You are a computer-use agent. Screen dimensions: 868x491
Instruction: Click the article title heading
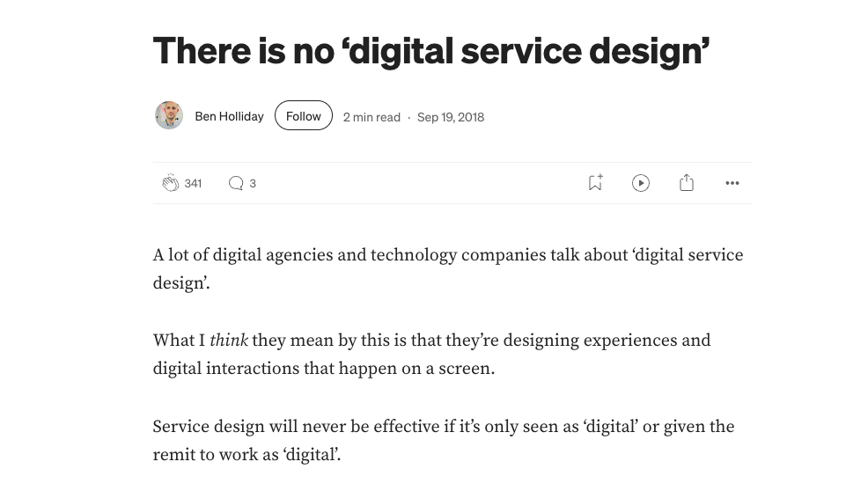[431, 50]
